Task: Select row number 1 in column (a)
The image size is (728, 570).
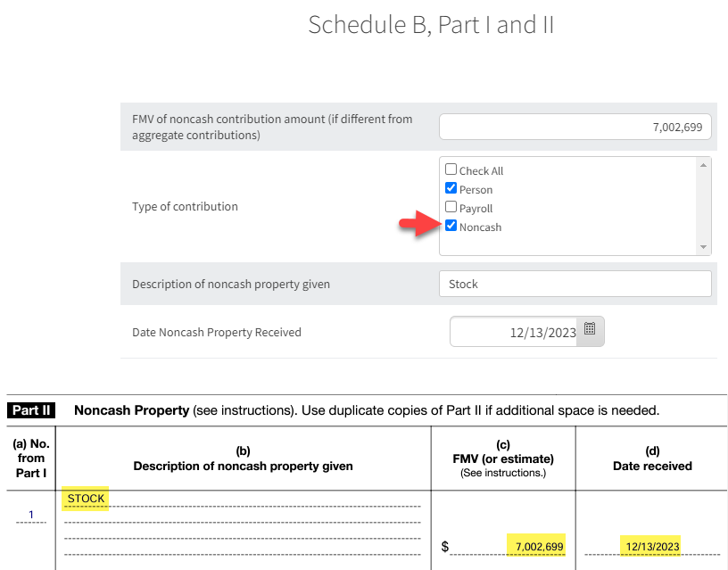Action: (x=30, y=514)
